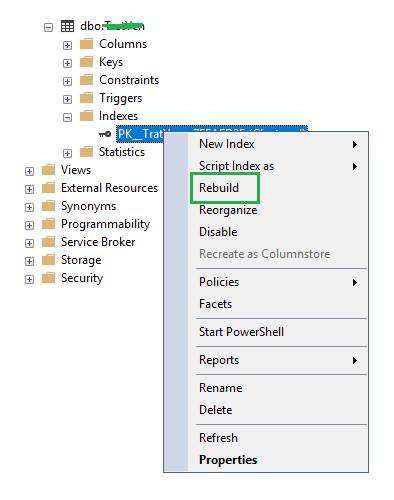Open the Script Index as submenu
Screen dimensions: 394x500
(x=278, y=166)
